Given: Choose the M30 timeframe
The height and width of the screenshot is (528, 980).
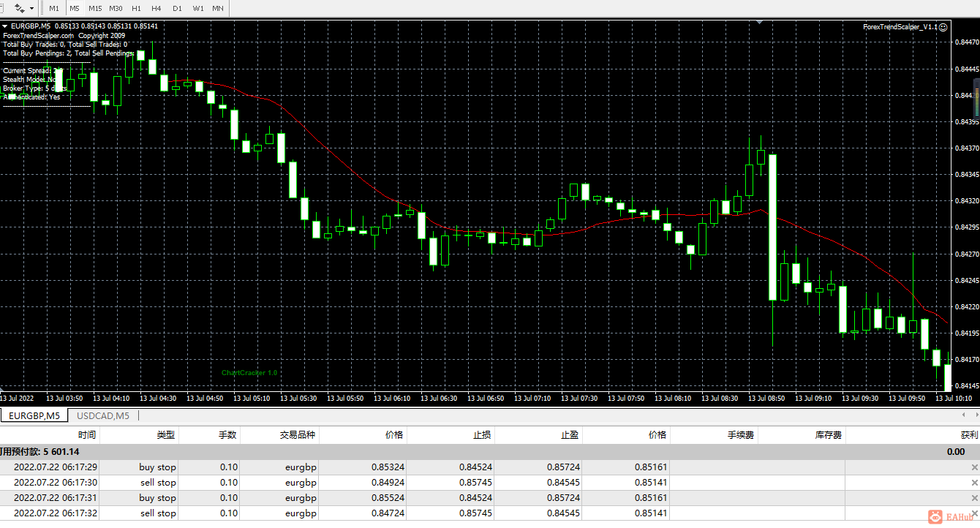Looking at the screenshot, I should [116, 8].
